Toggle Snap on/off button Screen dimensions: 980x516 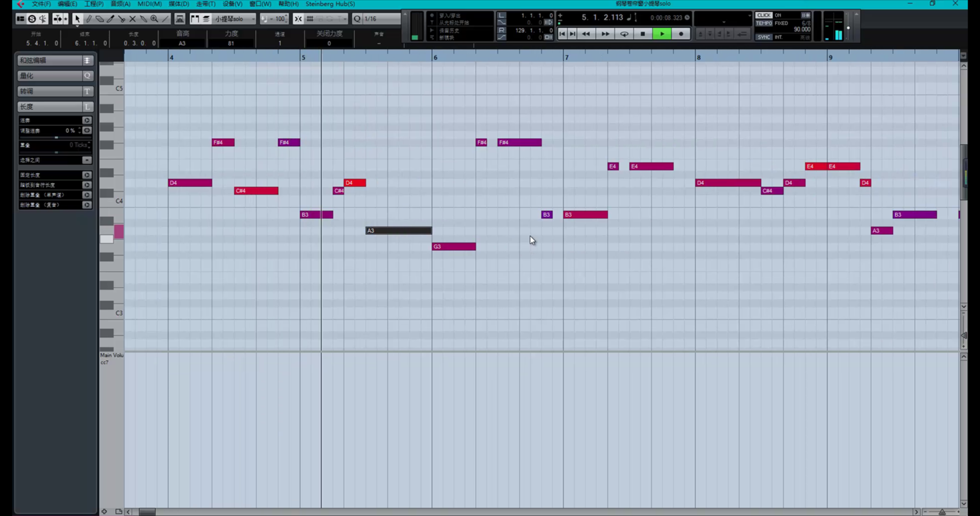[x=298, y=19]
